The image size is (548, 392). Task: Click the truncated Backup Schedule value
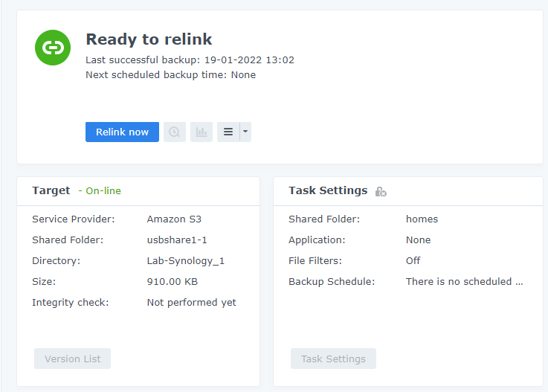coord(464,281)
